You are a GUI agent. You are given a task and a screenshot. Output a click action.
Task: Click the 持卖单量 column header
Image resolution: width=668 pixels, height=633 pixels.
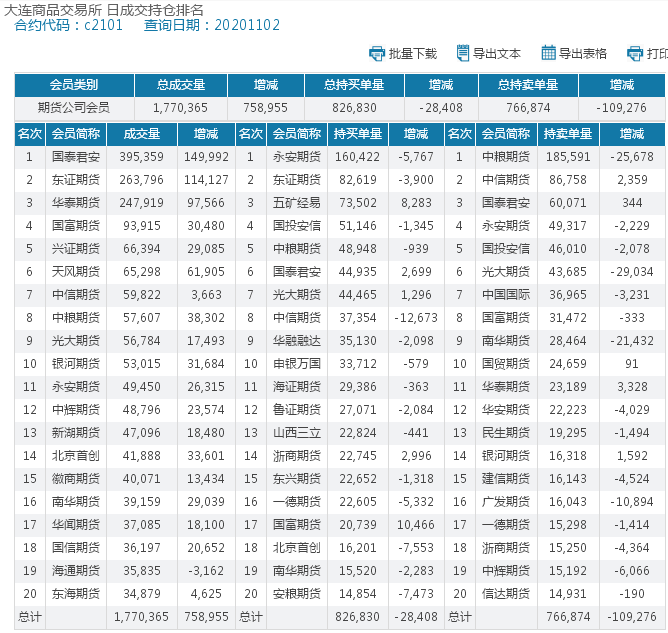tap(568, 133)
